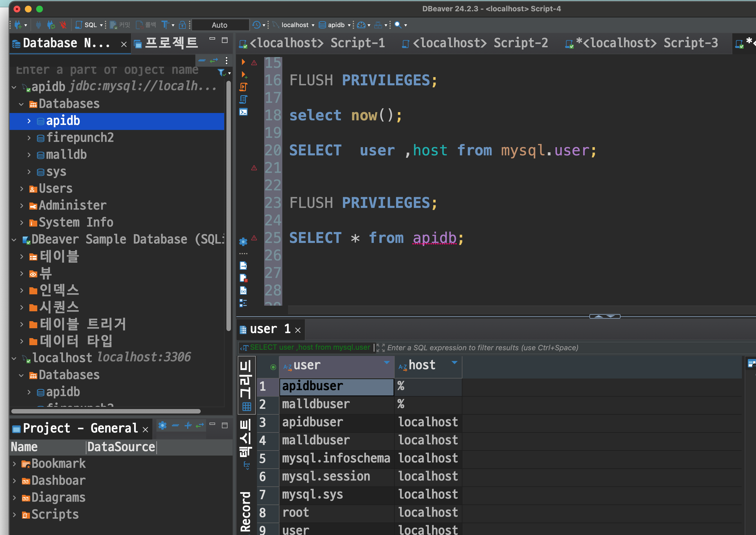Toggle transaction mode lock icon

tap(182, 25)
